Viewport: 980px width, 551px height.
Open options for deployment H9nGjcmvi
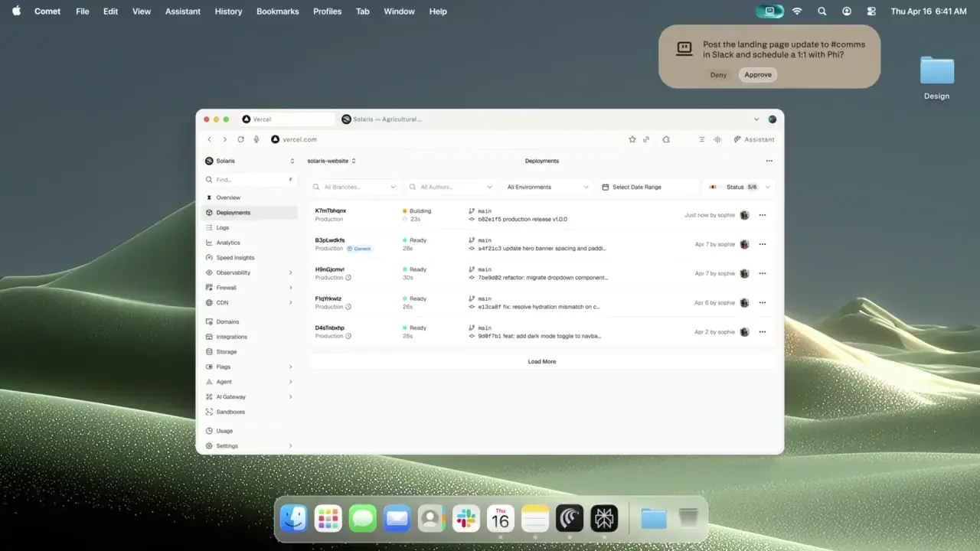click(762, 273)
